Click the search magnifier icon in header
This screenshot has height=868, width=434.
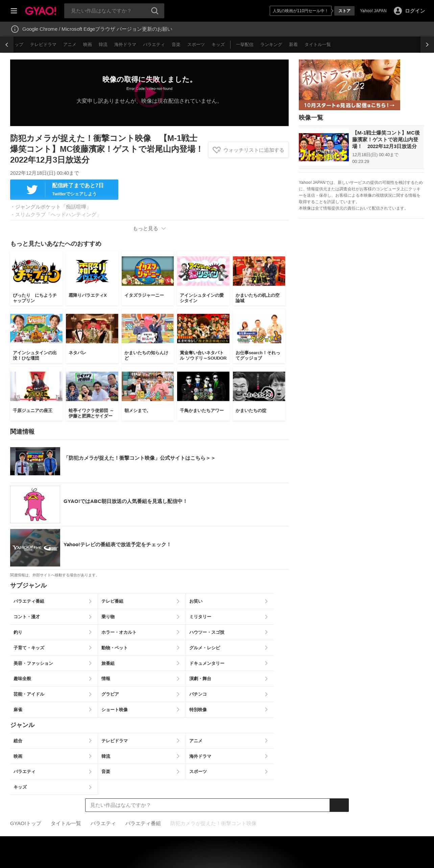(x=155, y=11)
